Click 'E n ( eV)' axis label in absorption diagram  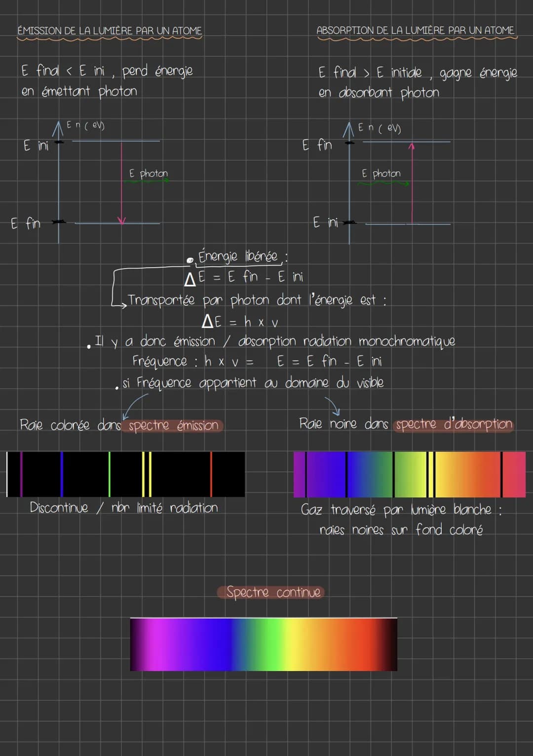point(379,128)
